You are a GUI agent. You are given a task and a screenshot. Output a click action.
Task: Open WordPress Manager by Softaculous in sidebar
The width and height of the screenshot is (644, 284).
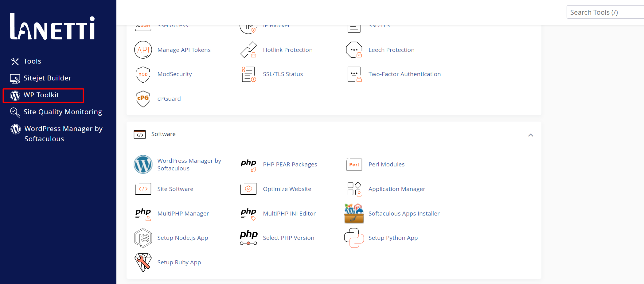pos(64,134)
